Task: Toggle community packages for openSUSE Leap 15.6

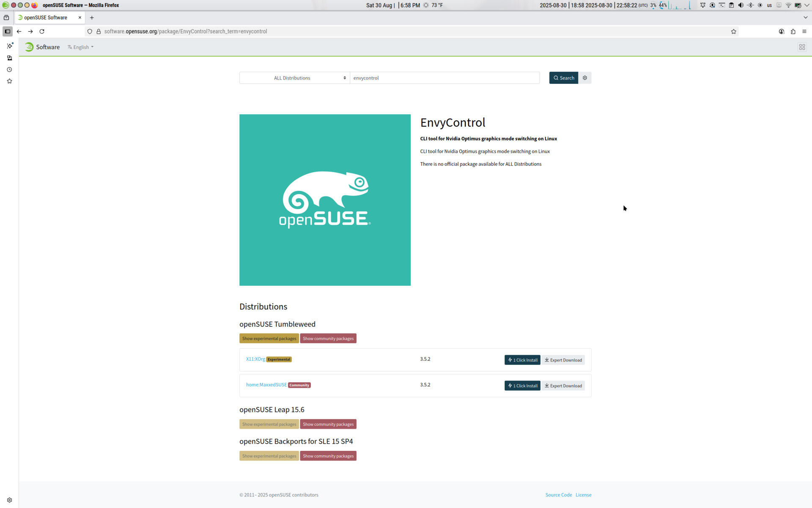Action: tap(328, 424)
